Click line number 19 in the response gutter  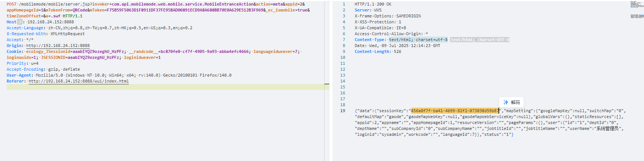click(x=343, y=111)
